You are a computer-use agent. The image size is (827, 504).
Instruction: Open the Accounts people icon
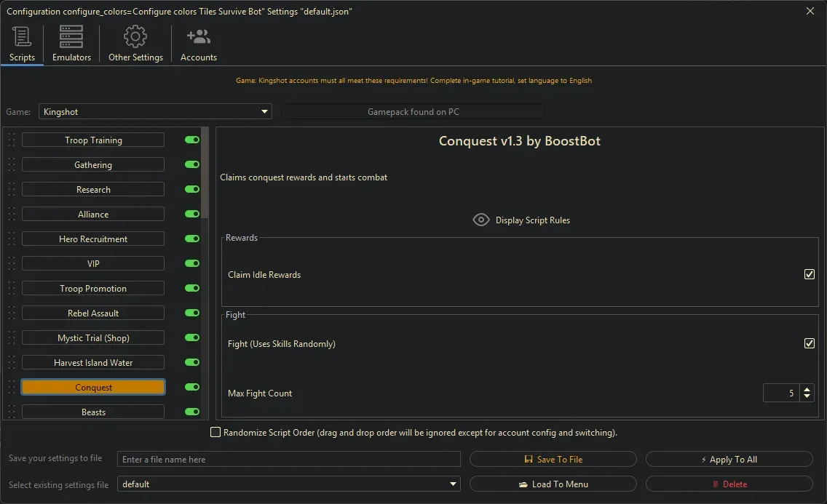(x=198, y=36)
